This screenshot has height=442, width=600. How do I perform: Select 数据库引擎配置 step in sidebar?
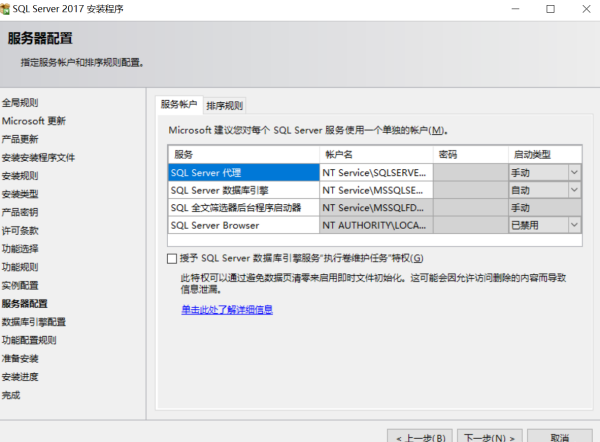tap(33, 322)
